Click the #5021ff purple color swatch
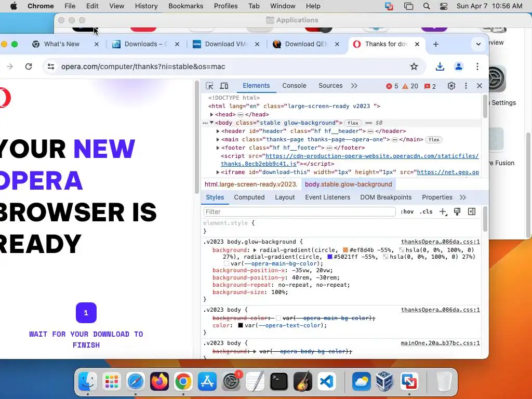This screenshot has height=399, width=532. pyautogui.click(x=330, y=257)
